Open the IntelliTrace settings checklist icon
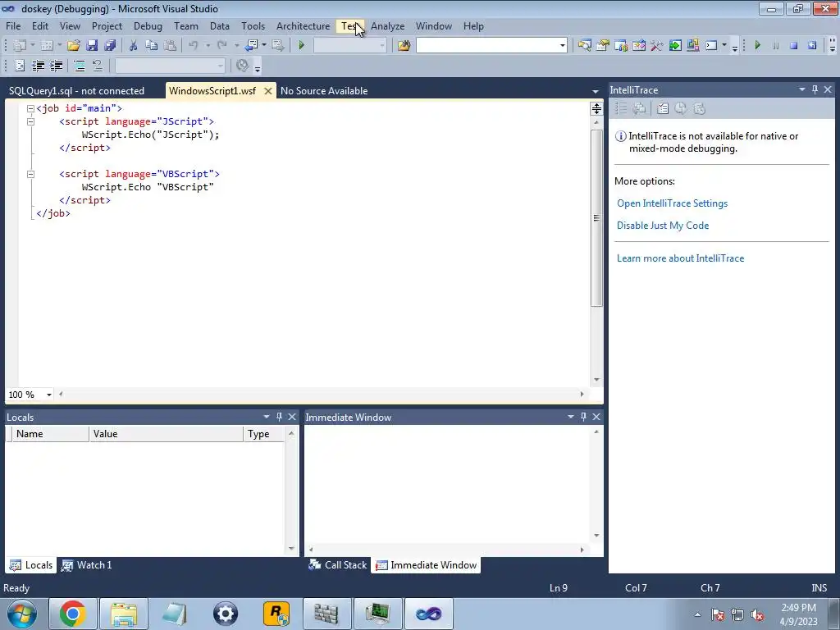 (x=663, y=109)
